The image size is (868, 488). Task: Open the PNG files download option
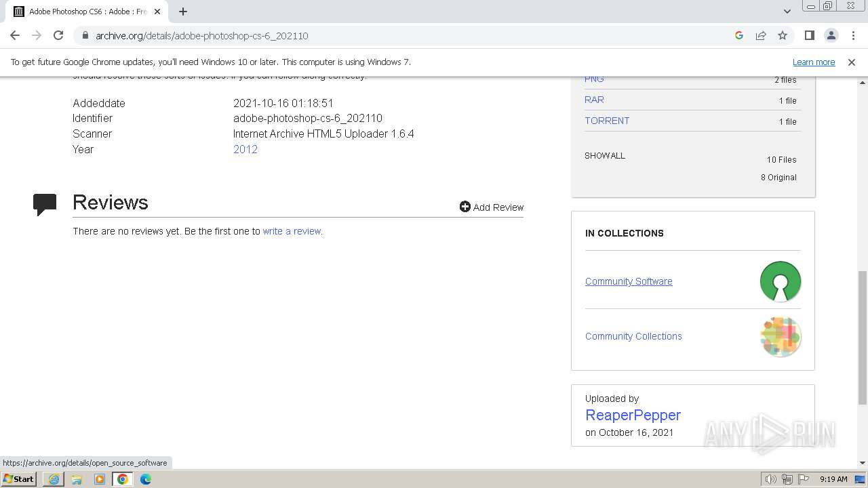click(594, 79)
